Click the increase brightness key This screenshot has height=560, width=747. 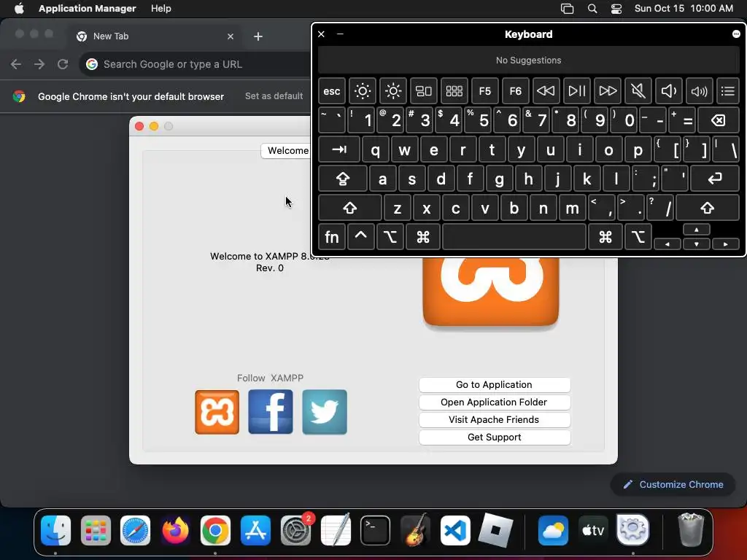(393, 91)
